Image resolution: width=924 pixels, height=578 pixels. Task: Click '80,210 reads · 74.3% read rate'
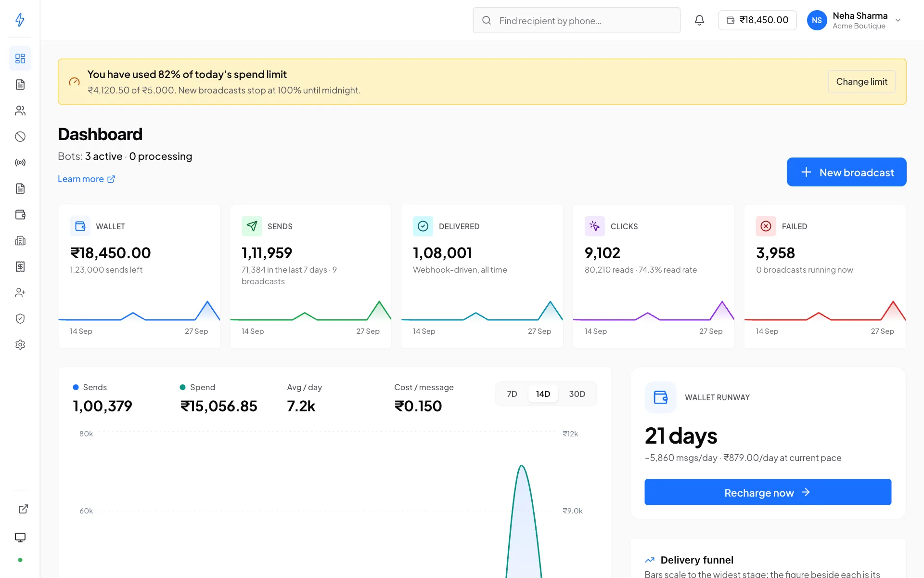pos(641,270)
